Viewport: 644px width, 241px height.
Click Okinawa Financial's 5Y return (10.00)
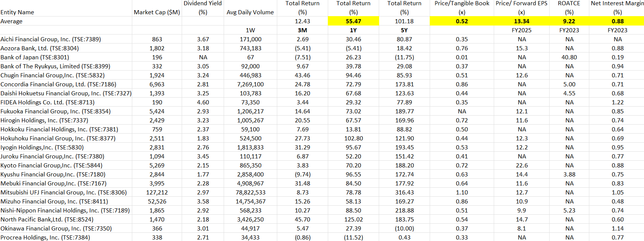pos(404,229)
